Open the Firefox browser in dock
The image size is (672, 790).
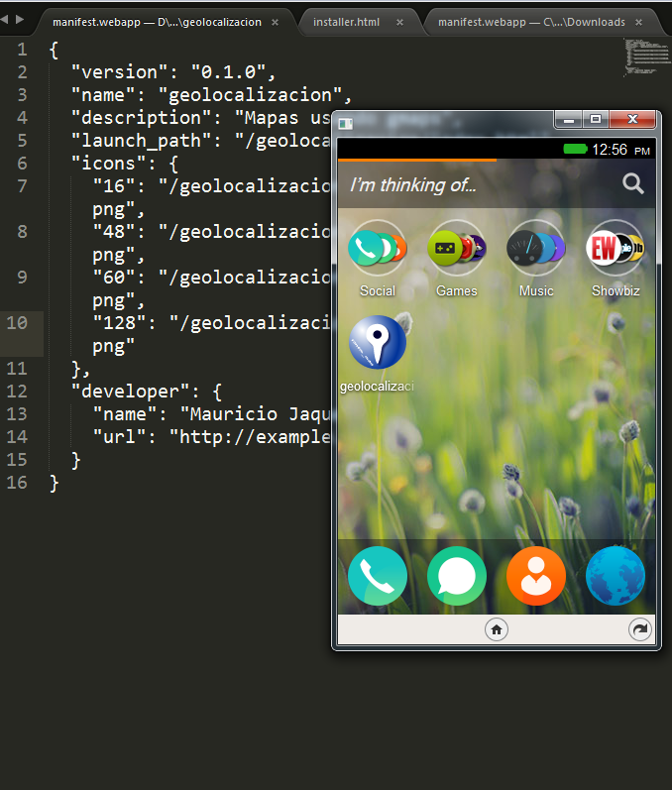[x=616, y=576]
